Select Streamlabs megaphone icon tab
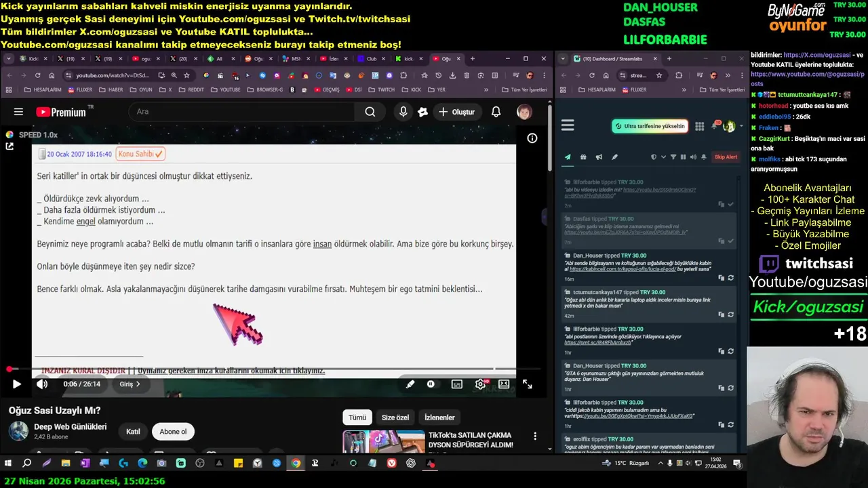Image resolution: width=868 pixels, height=488 pixels. [599, 157]
